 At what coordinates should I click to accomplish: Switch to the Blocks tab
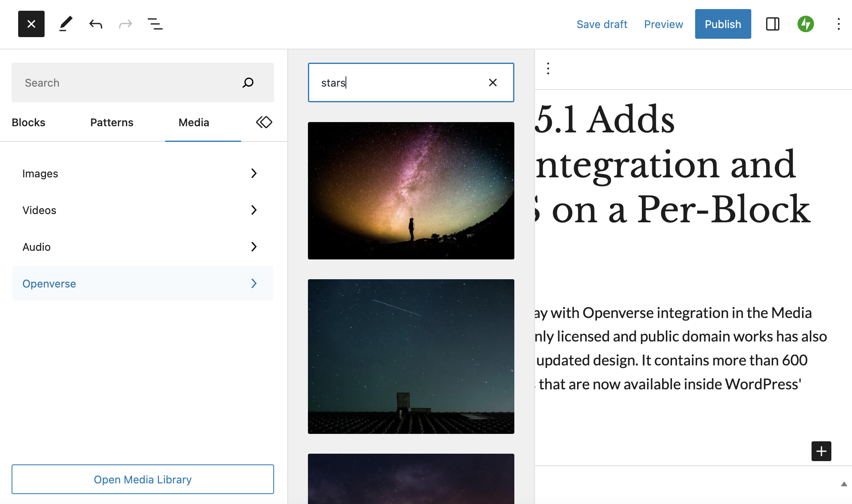click(28, 122)
